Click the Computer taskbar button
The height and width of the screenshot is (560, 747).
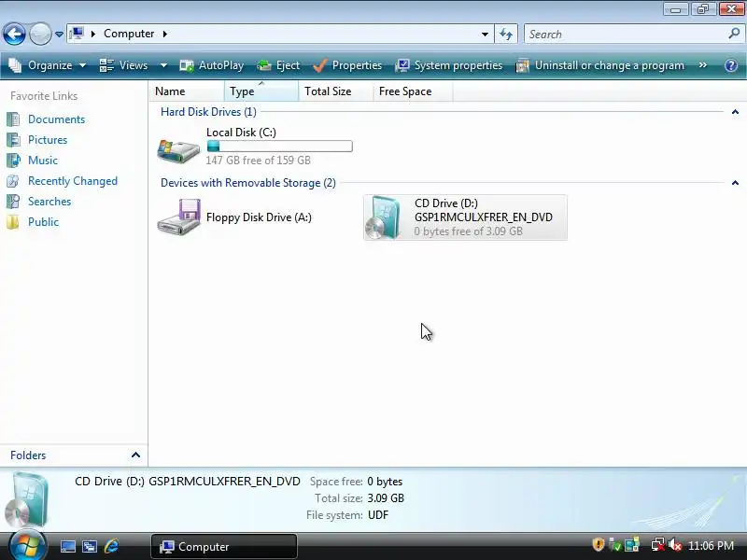(x=224, y=546)
